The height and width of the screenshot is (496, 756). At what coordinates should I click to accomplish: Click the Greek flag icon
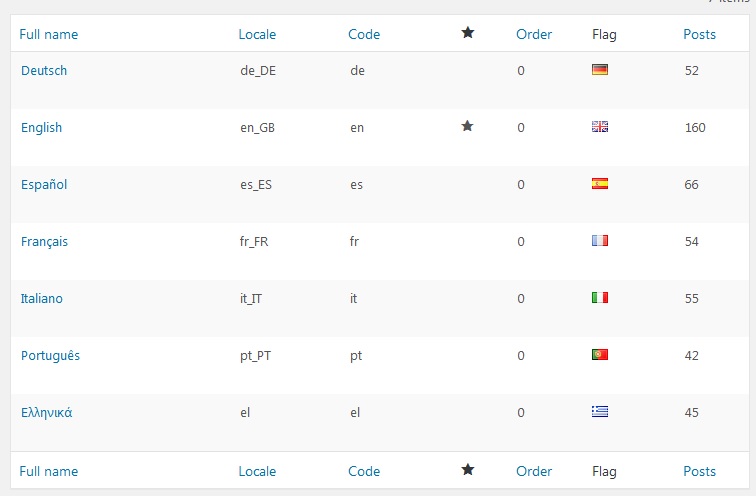[600, 412]
